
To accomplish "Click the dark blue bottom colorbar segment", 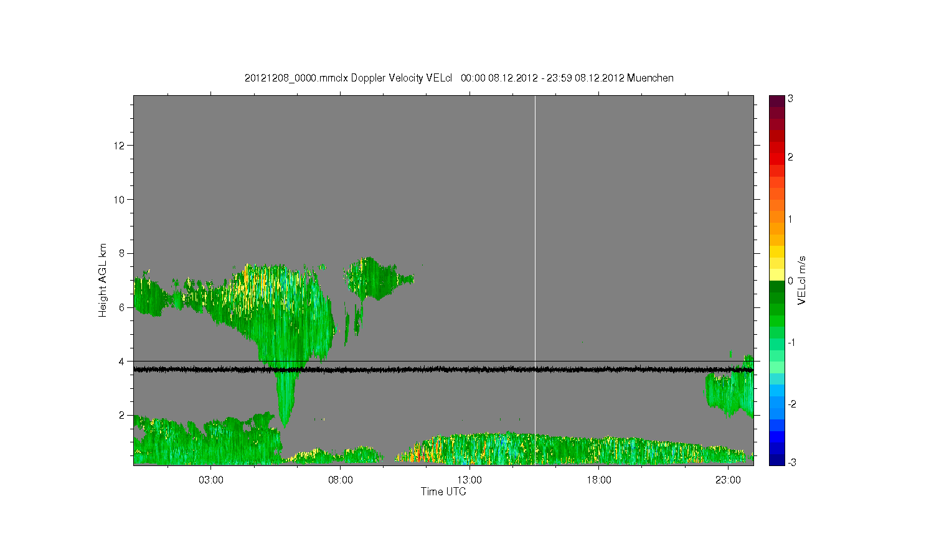I will pos(776,460).
